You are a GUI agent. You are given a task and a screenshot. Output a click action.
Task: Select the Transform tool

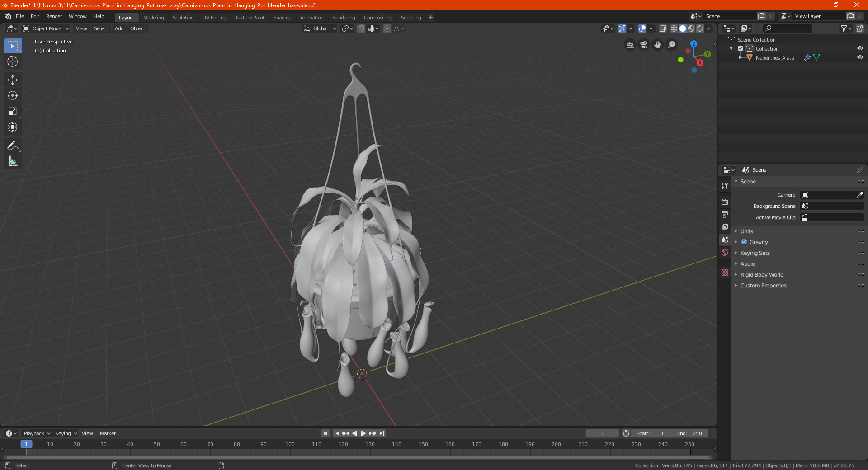coord(13,127)
